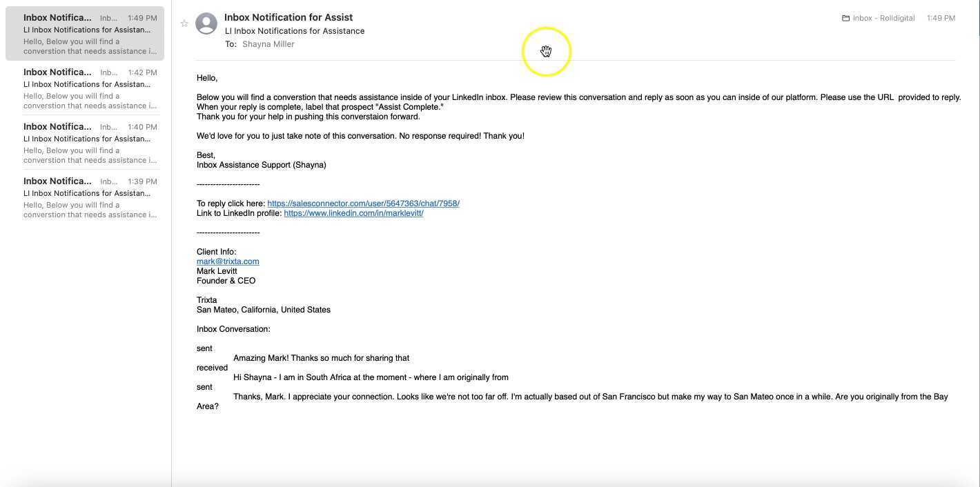Viewport: 980px width, 487px height.
Task: Click the yellow highlighted cursor circle area
Action: [x=546, y=51]
